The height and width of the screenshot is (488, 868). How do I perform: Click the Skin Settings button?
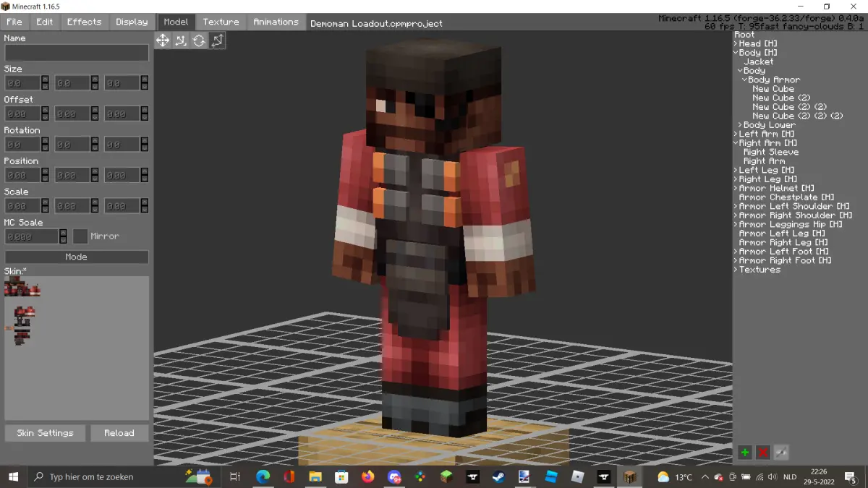[x=45, y=433]
